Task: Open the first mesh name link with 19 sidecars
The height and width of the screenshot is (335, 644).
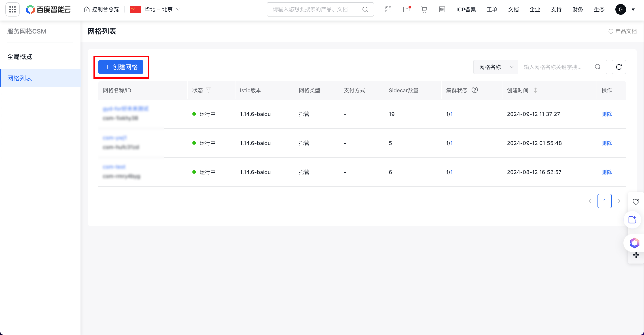Action: (x=125, y=109)
